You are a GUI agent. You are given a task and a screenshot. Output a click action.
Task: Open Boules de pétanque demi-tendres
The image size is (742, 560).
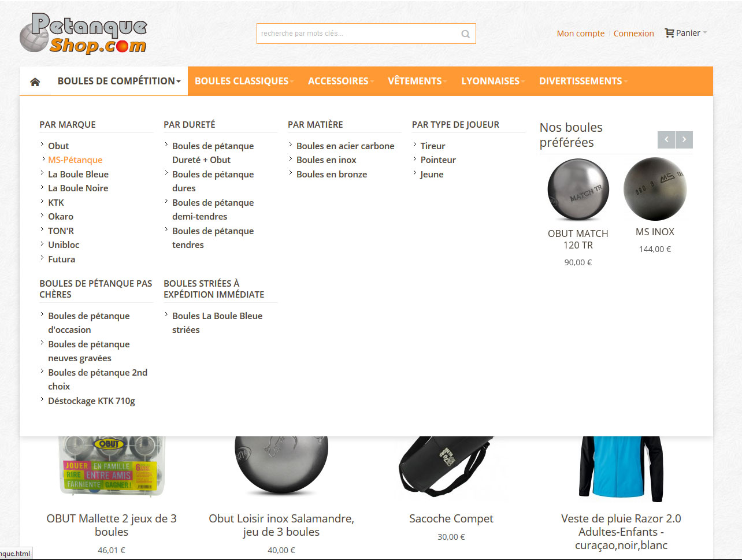(213, 210)
